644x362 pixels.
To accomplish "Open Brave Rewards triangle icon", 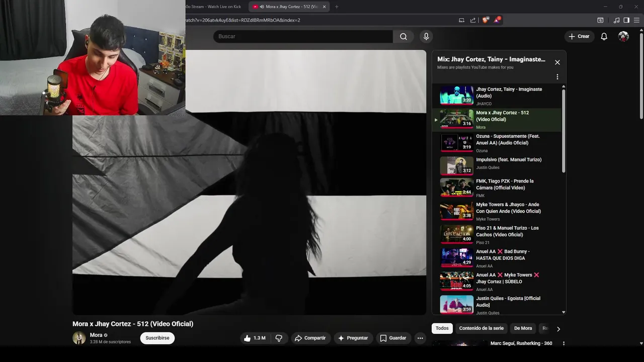I will pos(497,20).
